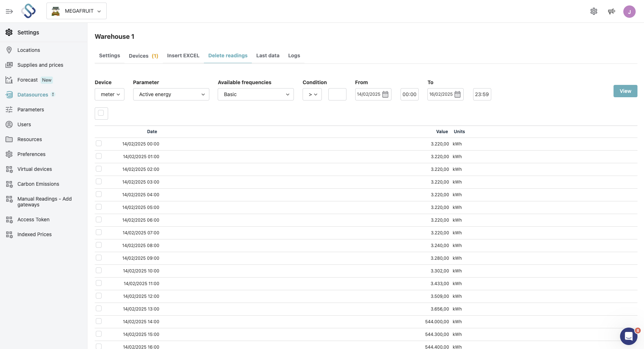644x349 pixels.
Task: Click the Value column header
Action: coord(442,132)
